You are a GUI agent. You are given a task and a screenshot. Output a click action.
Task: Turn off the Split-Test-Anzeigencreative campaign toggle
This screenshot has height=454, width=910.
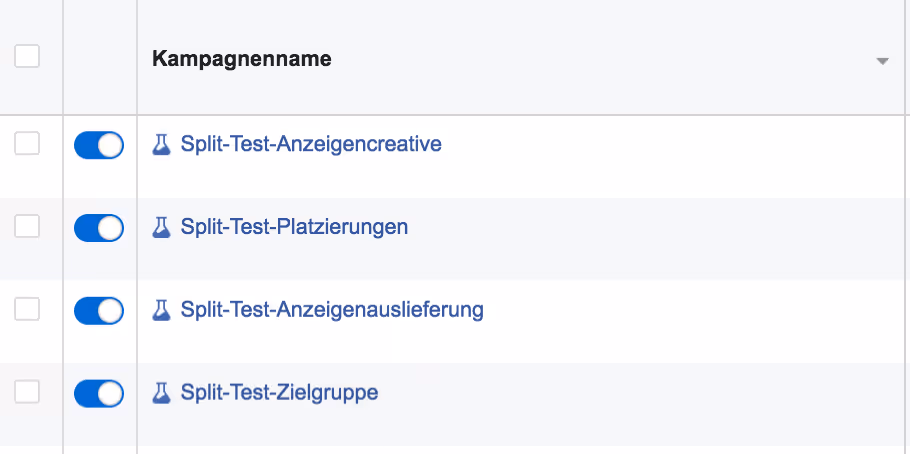[99, 145]
